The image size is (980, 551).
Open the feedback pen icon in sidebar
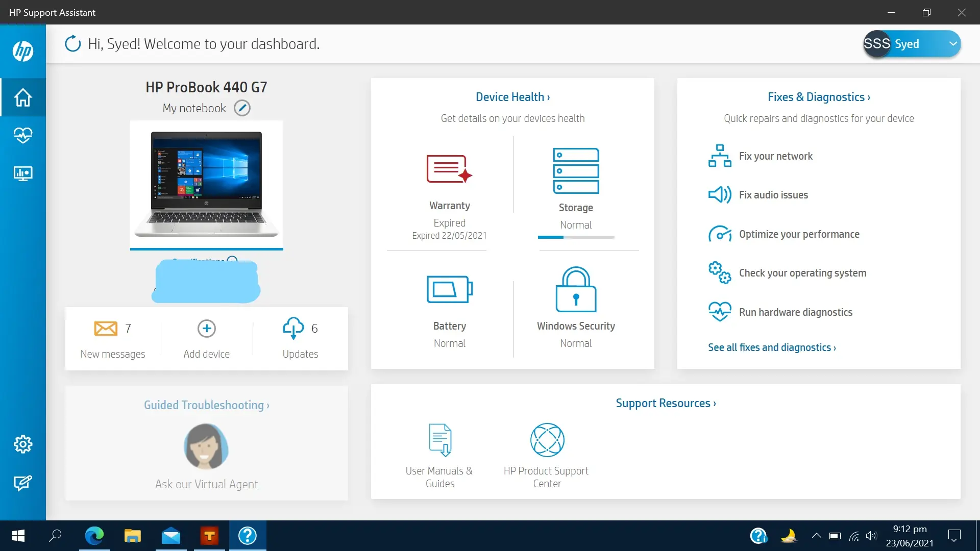pyautogui.click(x=23, y=483)
